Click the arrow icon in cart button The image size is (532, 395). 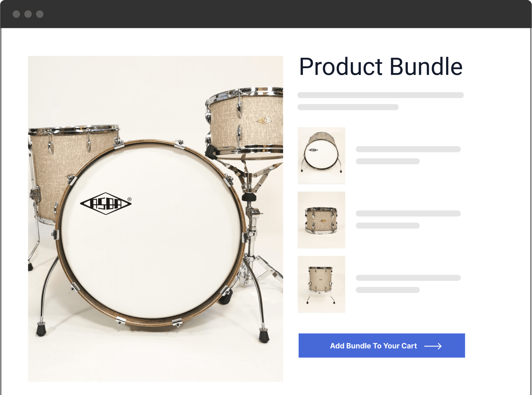[x=433, y=346]
